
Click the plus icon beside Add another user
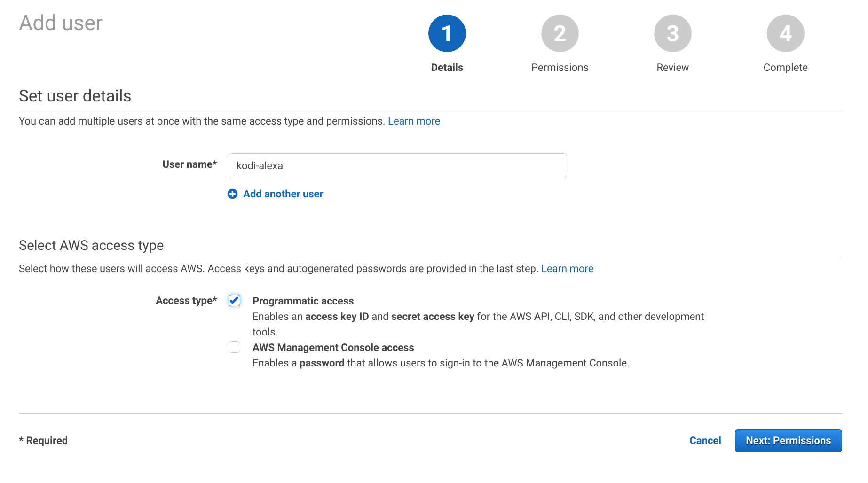232,194
